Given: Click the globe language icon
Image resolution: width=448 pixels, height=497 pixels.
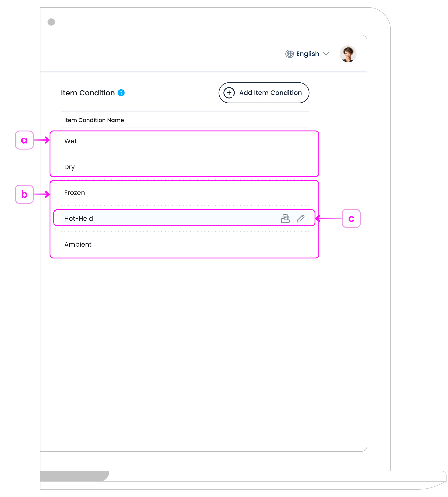Looking at the screenshot, I should 289,54.
